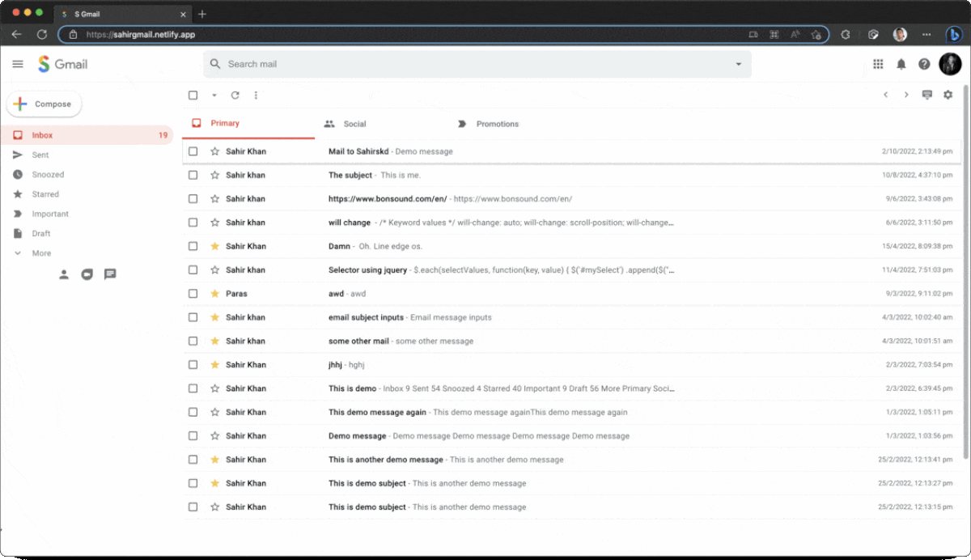Open the main hamburger menu
The image size is (971, 560).
[18, 64]
